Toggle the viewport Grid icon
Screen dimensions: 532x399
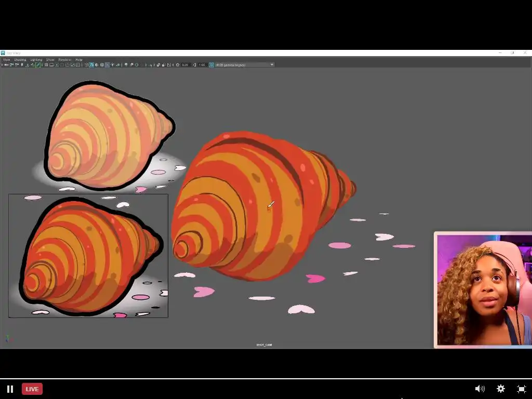click(x=46, y=65)
